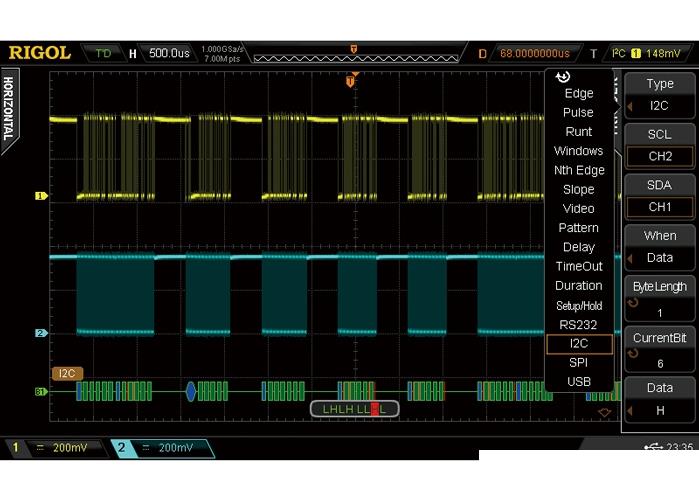Expand the When Data condition menu
Image resolution: width=699 pixels, height=500 pixels.
coord(659,247)
